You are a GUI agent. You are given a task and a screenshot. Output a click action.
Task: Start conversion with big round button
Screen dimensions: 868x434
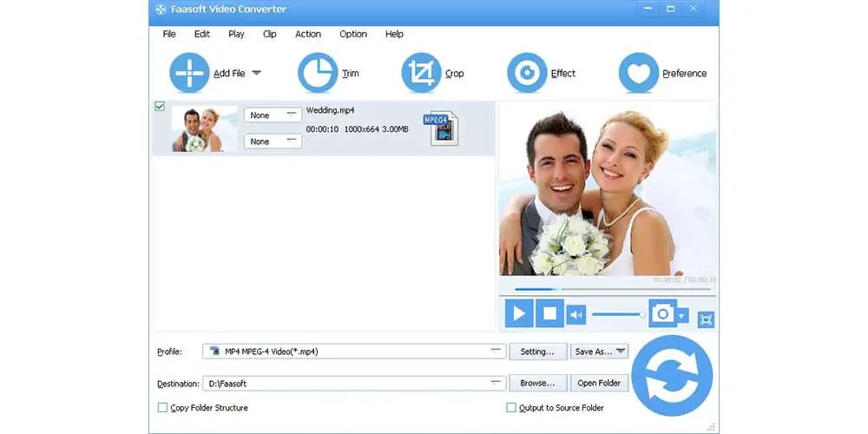672,375
